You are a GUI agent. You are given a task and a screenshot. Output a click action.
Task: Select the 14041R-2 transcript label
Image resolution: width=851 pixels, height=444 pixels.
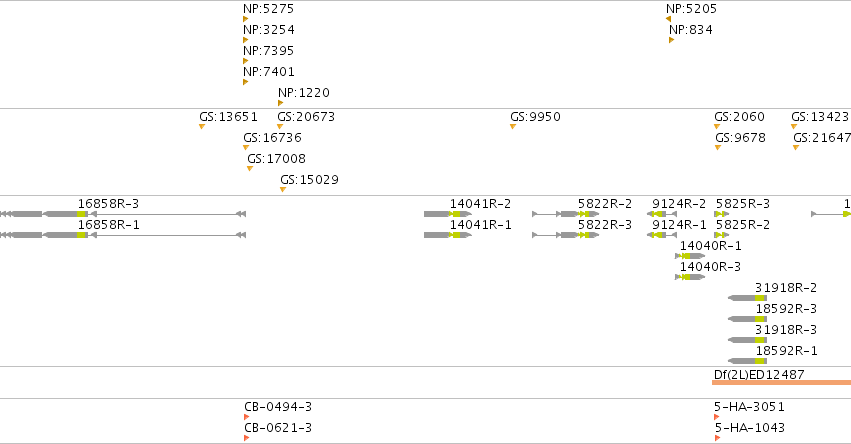pos(480,204)
